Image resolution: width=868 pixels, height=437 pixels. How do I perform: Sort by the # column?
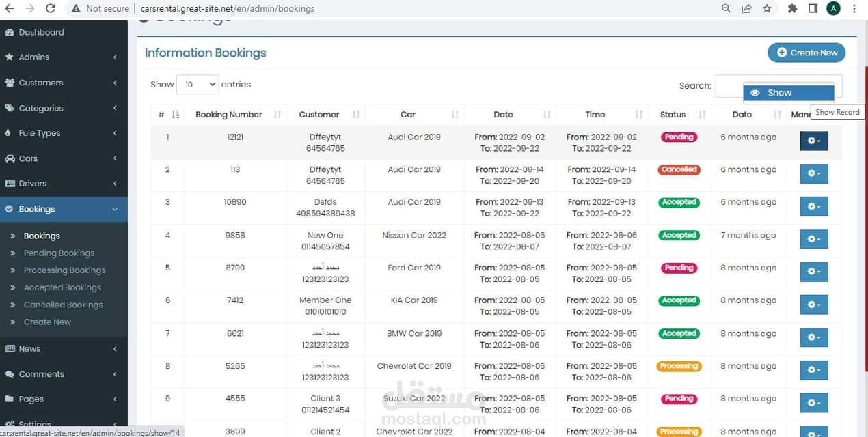tap(167, 115)
